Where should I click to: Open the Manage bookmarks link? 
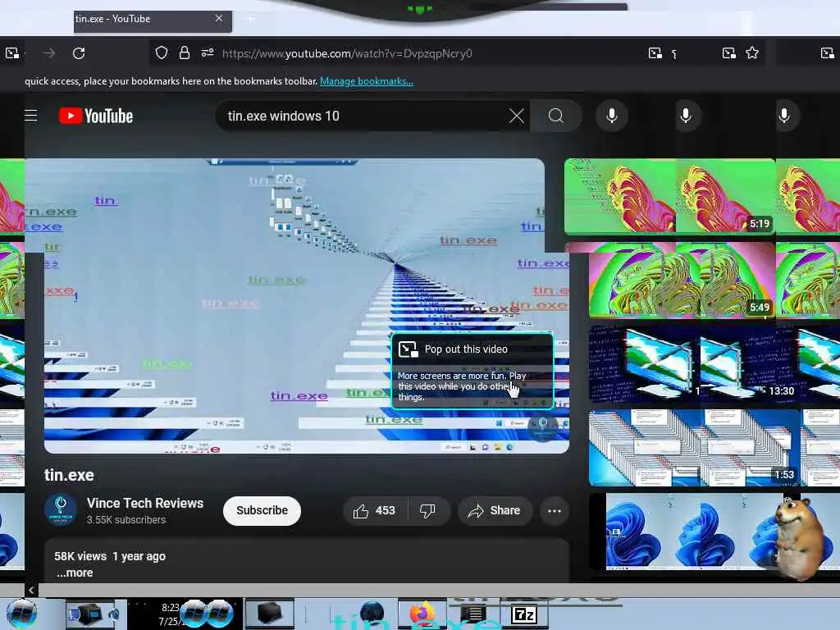coord(367,81)
